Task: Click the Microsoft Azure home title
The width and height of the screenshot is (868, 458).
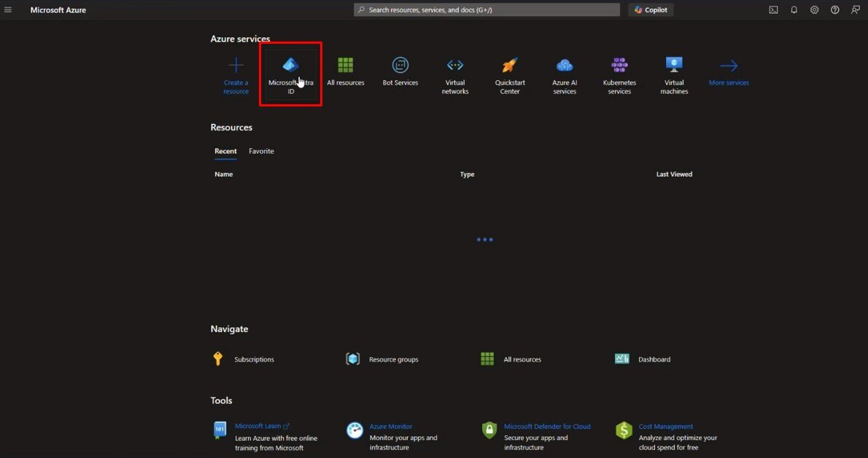Action: tap(58, 10)
